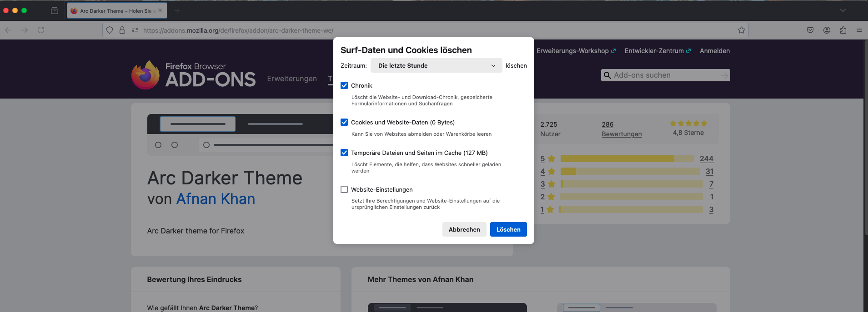Focus the Add-ons suchen search field
Screen dimensions: 868x312
(666, 75)
